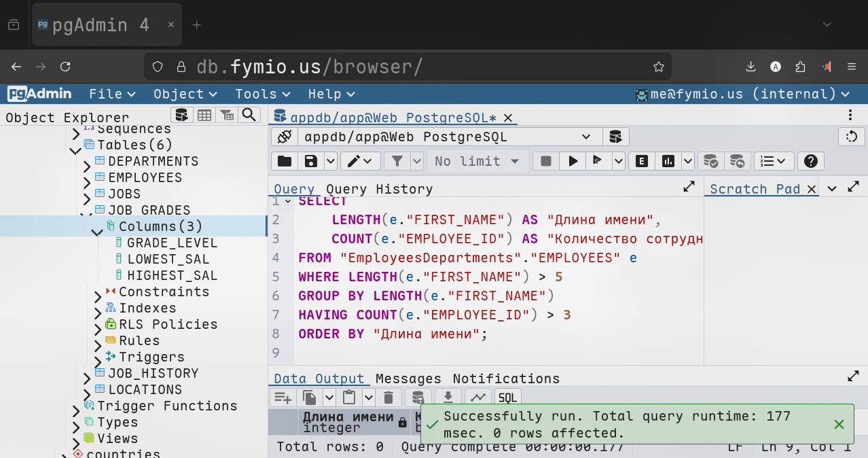The width and height of the screenshot is (868, 458).
Task: Switch to the Query History tab
Action: (379, 189)
